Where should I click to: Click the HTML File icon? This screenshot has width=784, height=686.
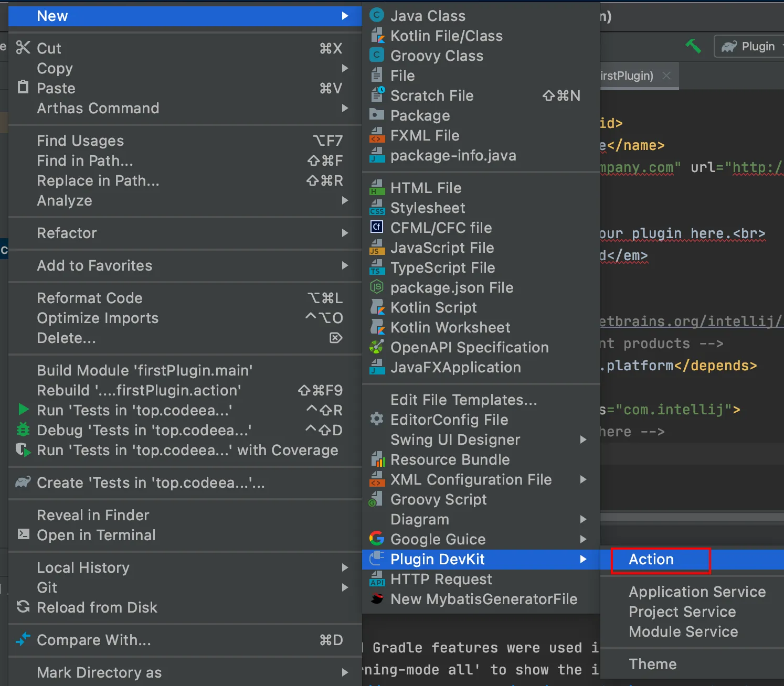(x=377, y=188)
